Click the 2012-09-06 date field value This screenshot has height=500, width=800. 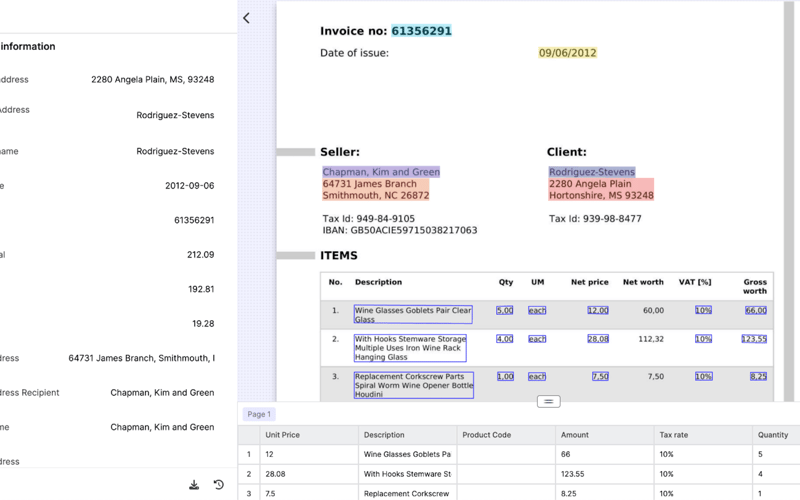pos(189,186)
